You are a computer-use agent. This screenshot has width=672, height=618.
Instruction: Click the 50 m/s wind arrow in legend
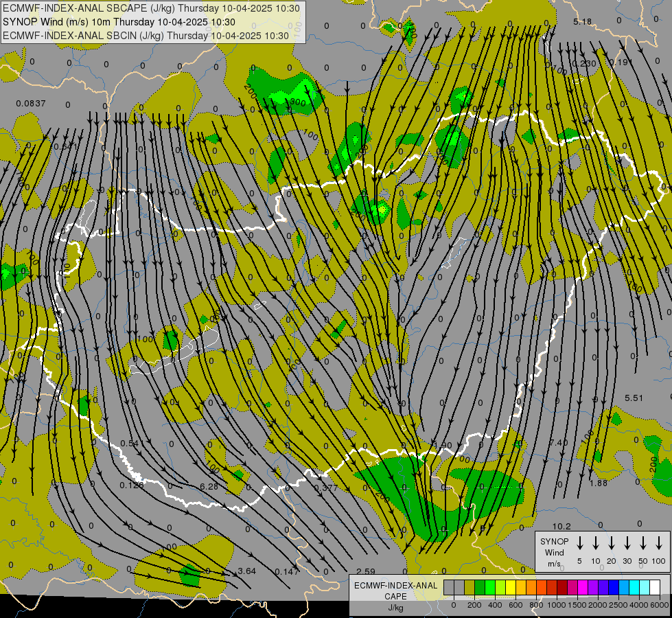[643, 543]
